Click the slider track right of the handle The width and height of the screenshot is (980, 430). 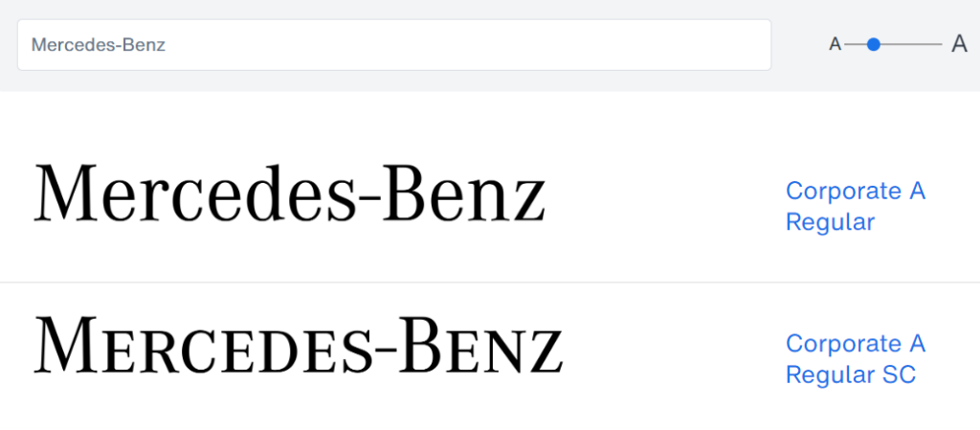pos(911,44)
